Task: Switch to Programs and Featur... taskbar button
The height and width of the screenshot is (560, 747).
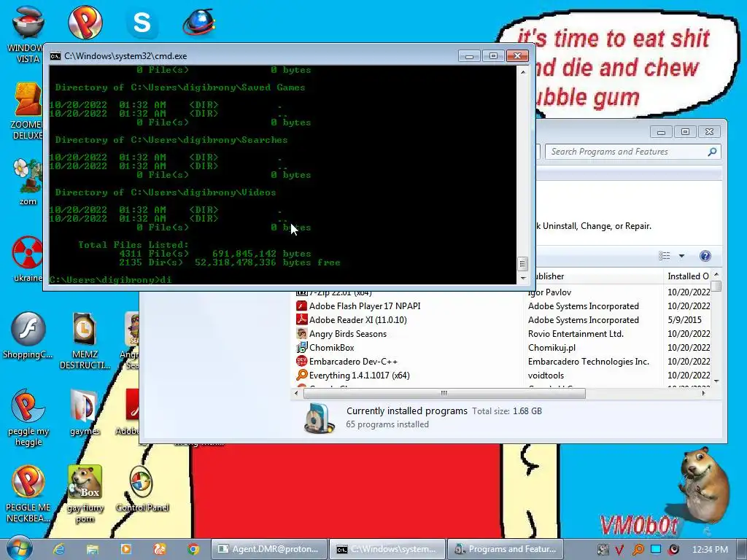Action: [x=505, y=549]
